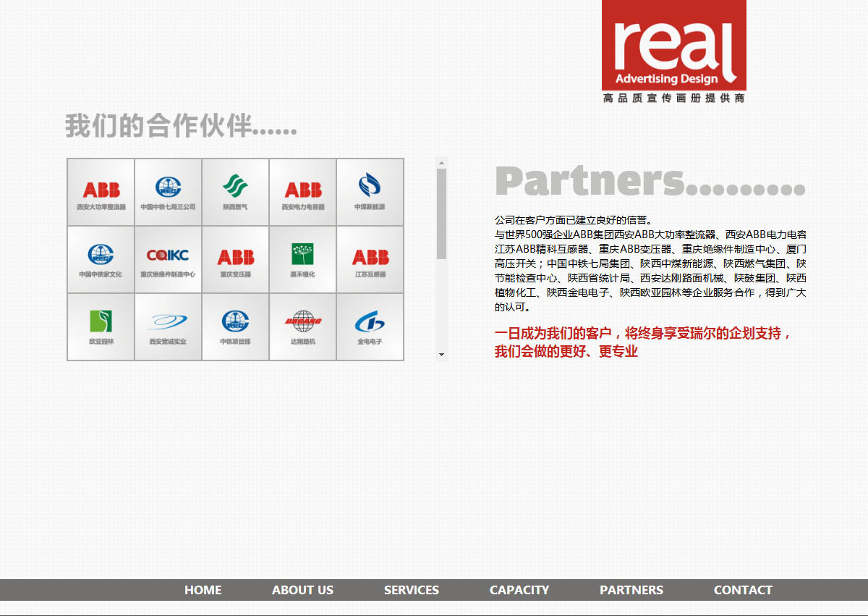The width and height of the screenshot is (868, 616).
Task: Click the partner list scrollbar down arrow
Action: [442, 355]
